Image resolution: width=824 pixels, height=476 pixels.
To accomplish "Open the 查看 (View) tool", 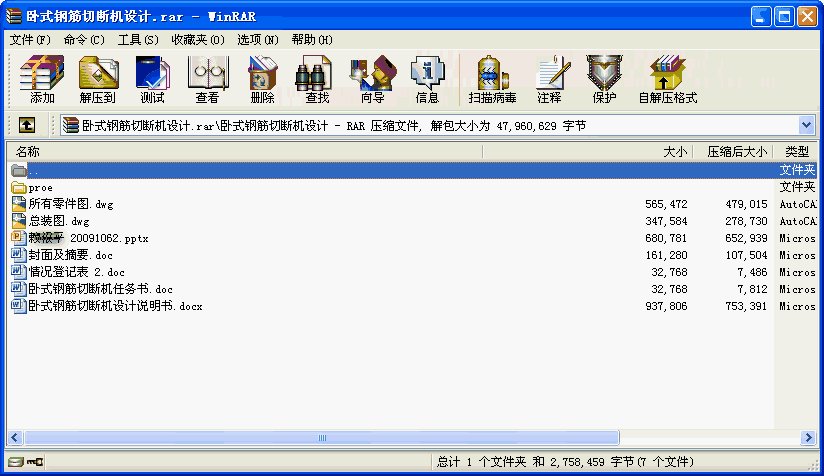I will pyautogui.click(x=207, y=80).
